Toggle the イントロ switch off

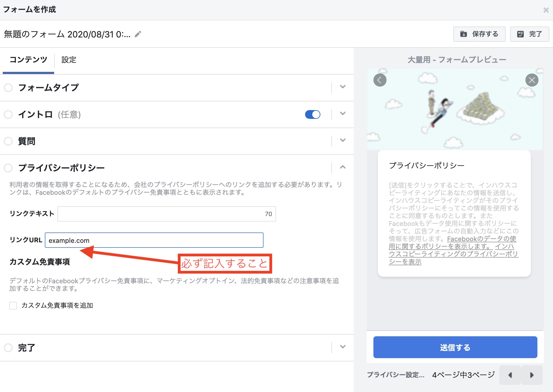click(x=312, y=114)
